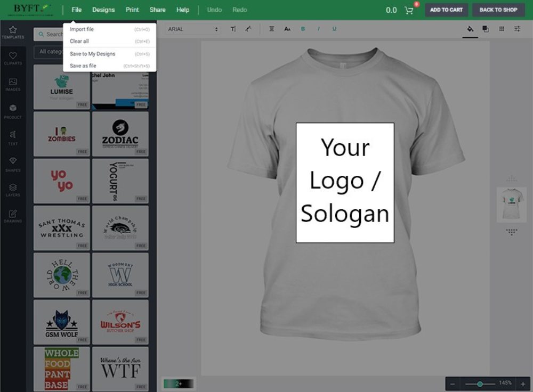Click the Redo button
The height and width of the screenshot is (392, 533).
click(240, 10)
